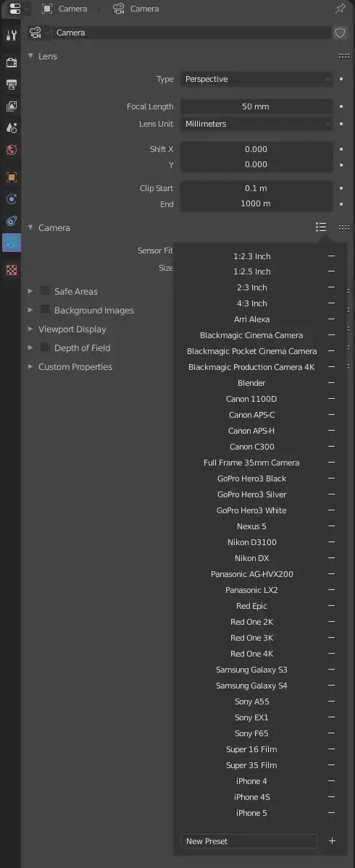Remove the Nexus 5 preset
This screenshot has width=355, height=868.
coord(331,526)
